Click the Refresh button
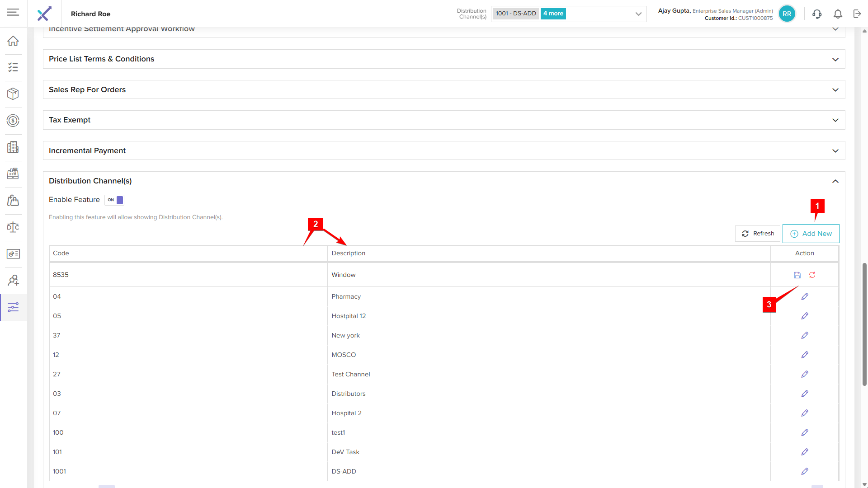Screen dimensions: 868x488 (x=758, y=234)
